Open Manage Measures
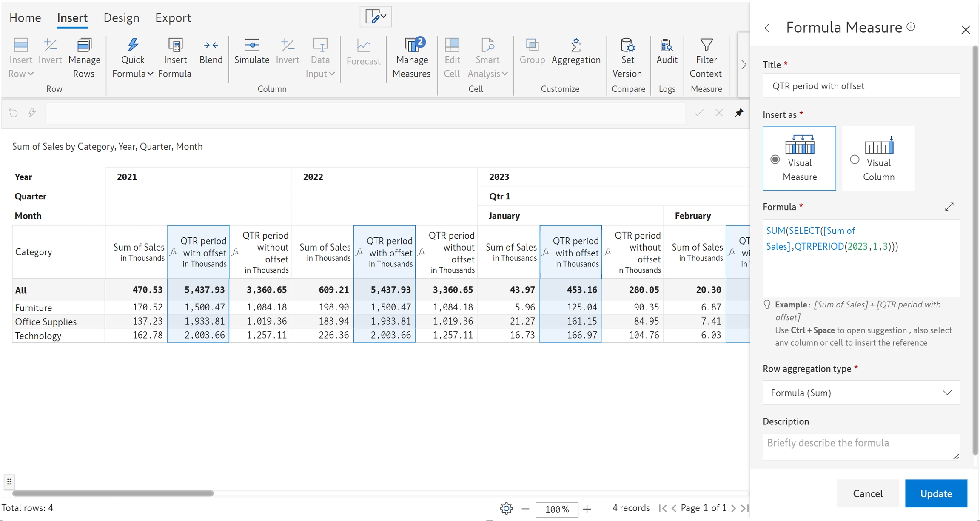The height and width of the screenshot is (521, 980). tap(411, 46)
